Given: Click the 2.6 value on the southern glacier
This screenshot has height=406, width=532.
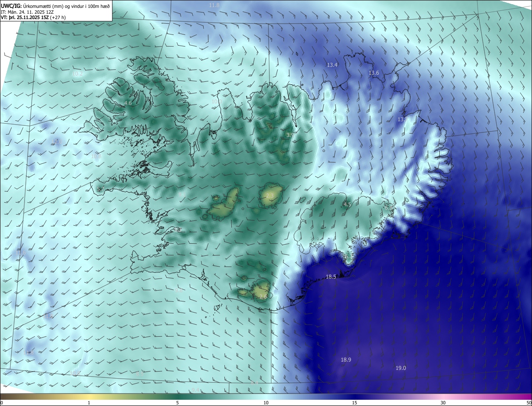Looking at the screenshot, I should point(263,297).
